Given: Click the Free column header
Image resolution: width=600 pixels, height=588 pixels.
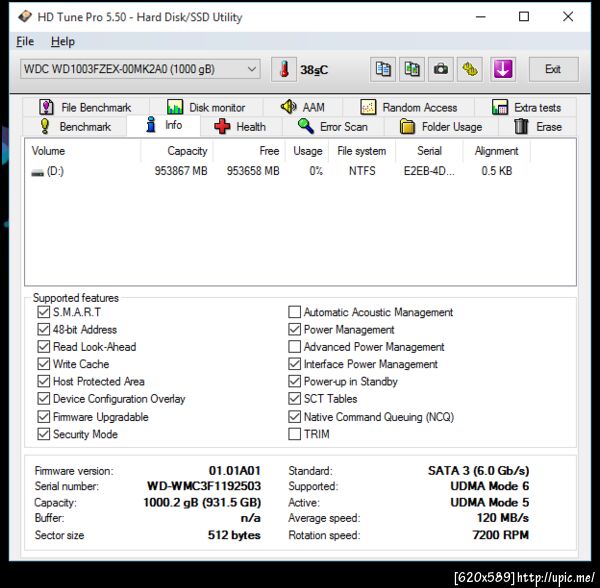Looking at the screenshot, I should [x=249, y=151].
